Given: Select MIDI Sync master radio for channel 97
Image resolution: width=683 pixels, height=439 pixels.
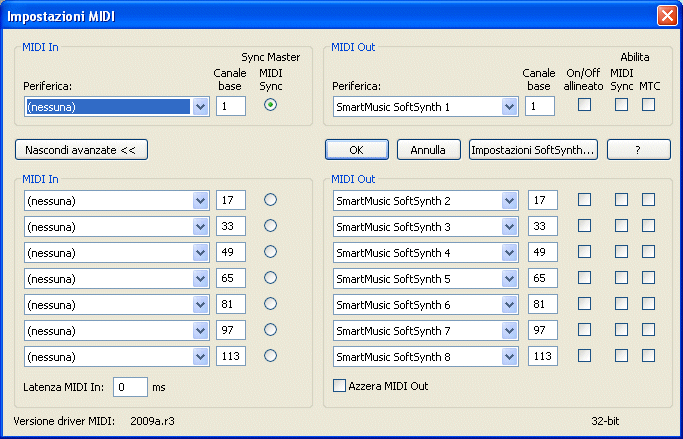Looking at the screenshot, I should 270,330.
